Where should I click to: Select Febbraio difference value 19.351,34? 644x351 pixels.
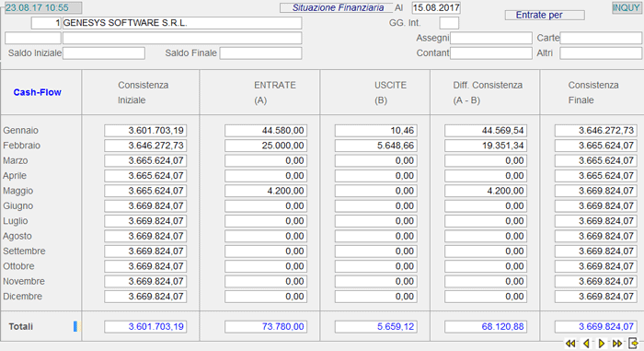(x=486, y=146)
